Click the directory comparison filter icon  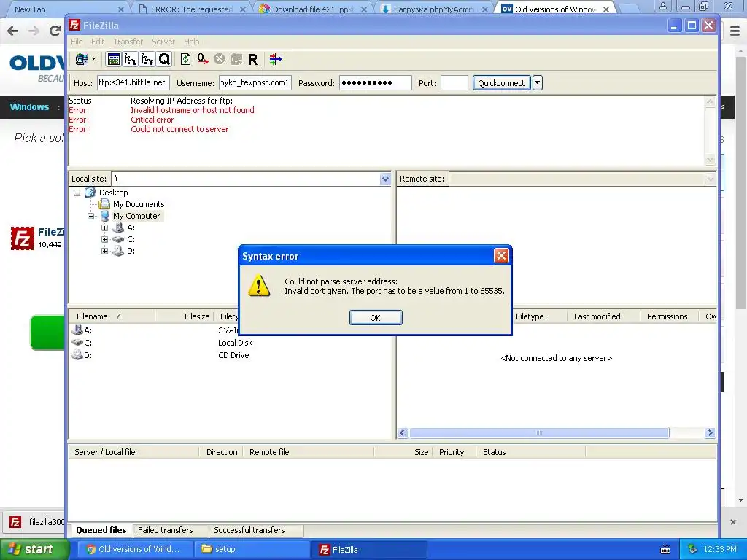pyautogui.click(x=275, y=59)
